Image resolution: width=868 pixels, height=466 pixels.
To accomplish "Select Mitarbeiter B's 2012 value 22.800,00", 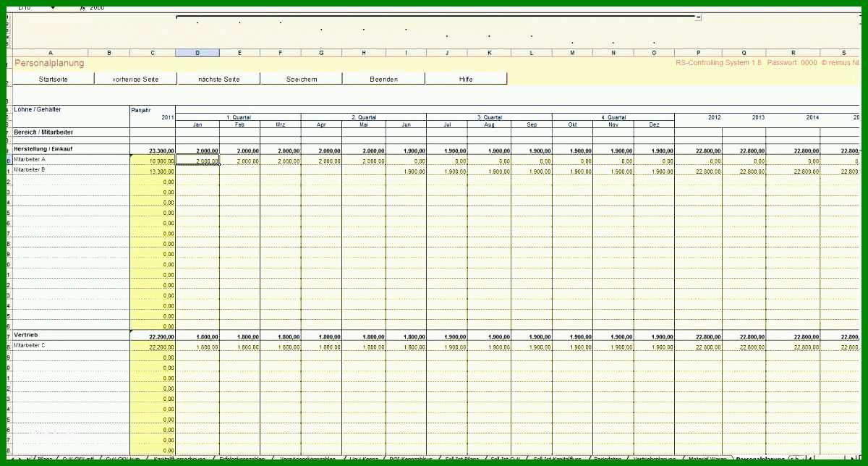I will coord(698,171).
